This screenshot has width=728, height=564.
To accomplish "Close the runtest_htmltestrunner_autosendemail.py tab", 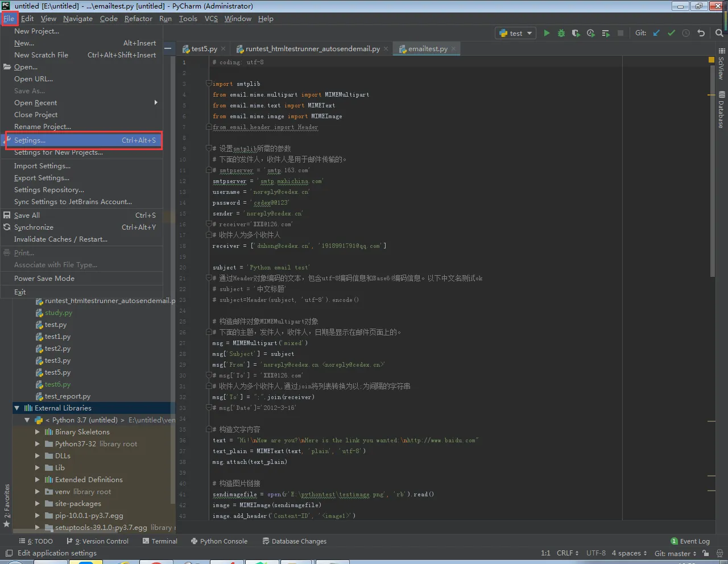I will point(386,49).
